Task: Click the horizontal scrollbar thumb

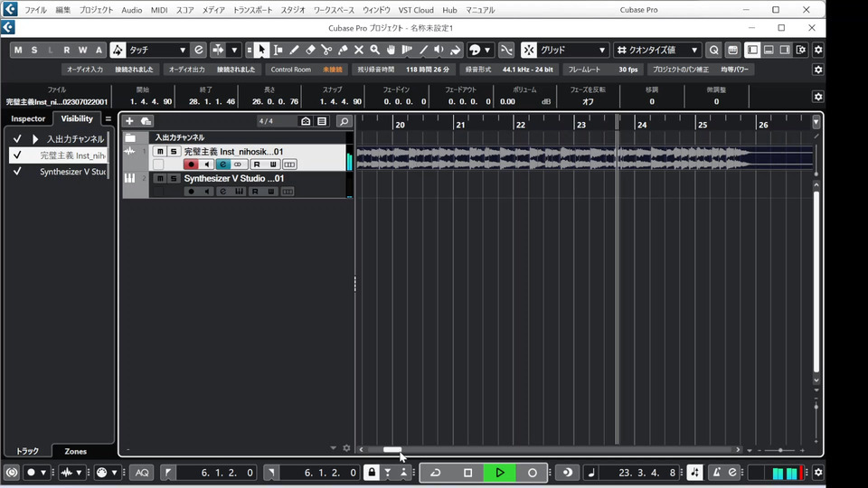Action: coord(392,449)
